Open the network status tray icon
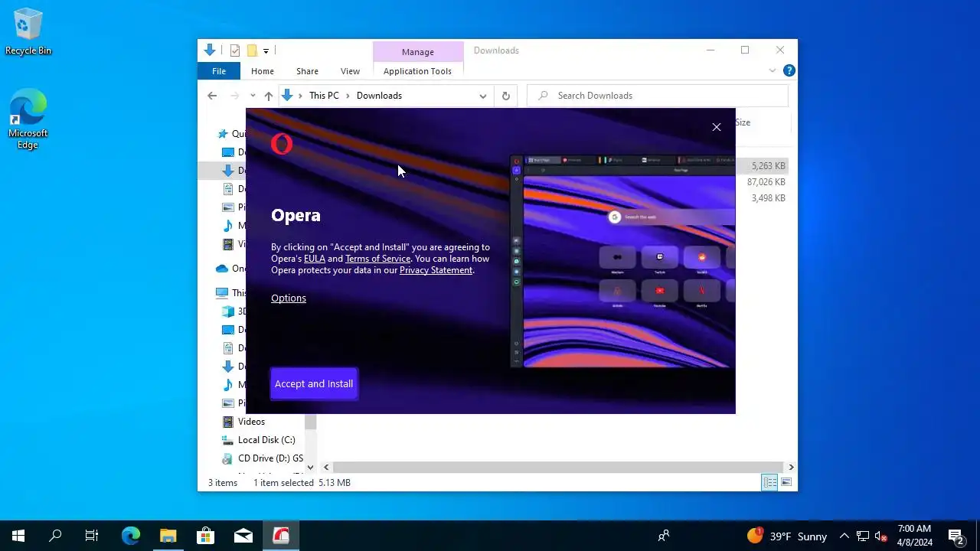The height and width of the screenshot is (551, 980). click(863, 536)
